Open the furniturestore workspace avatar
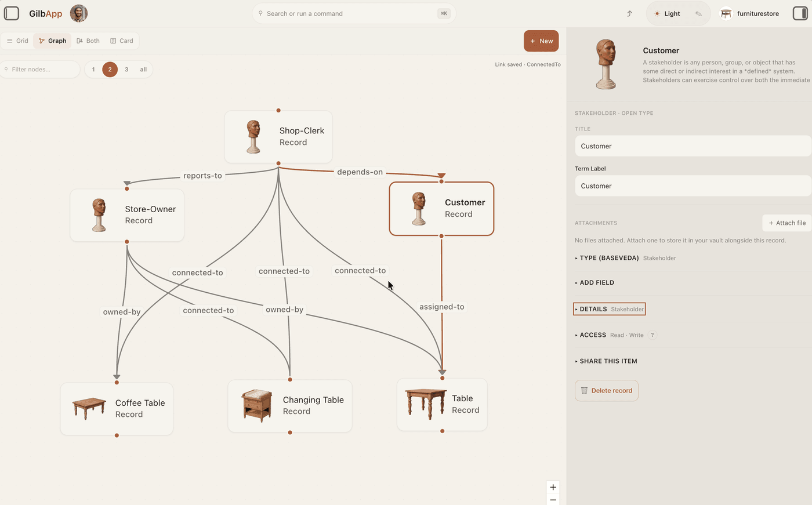Viewport: 812px width, 505px height. click(726, 13)
